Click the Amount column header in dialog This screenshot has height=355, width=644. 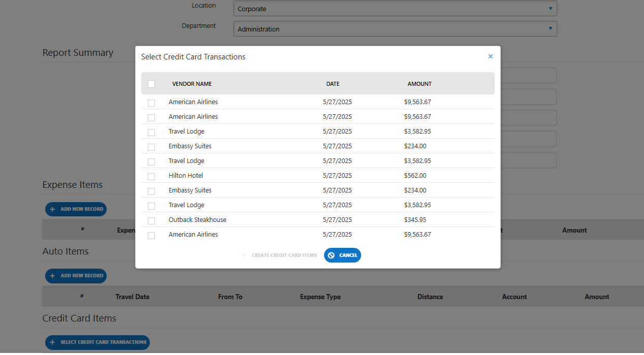point(420,84)
